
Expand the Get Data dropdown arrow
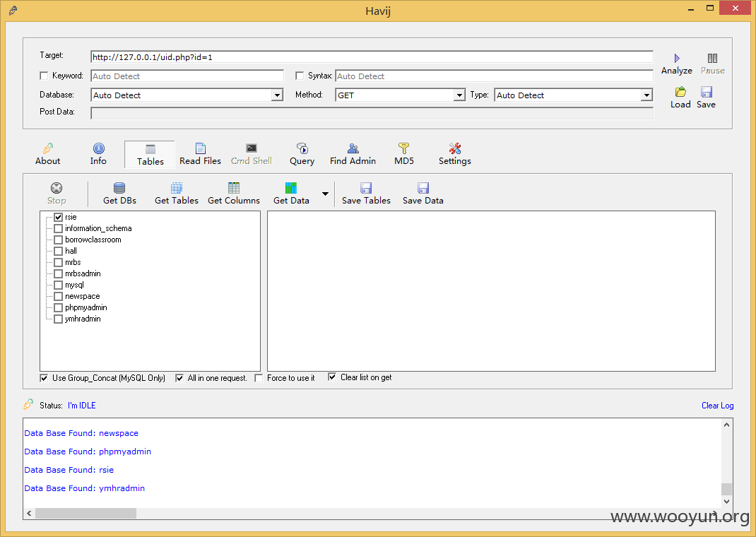pyautogui.click(x=326, y=194)
